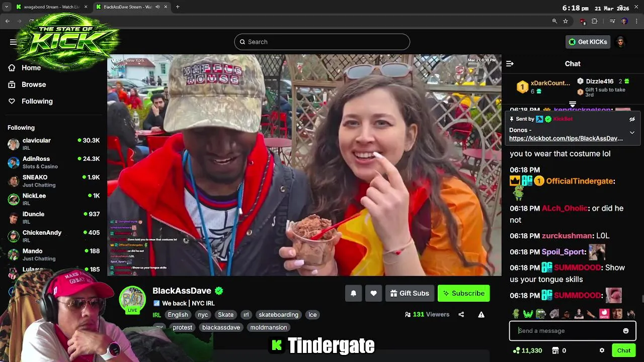Send message with green Chat button

tap(623, 350)
